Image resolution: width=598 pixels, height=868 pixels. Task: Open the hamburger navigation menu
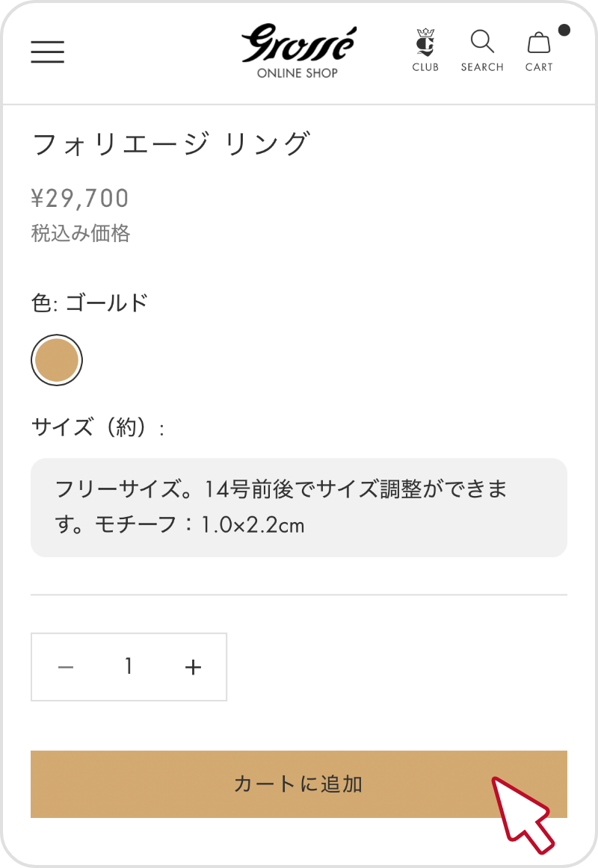(x=48, y=52)
